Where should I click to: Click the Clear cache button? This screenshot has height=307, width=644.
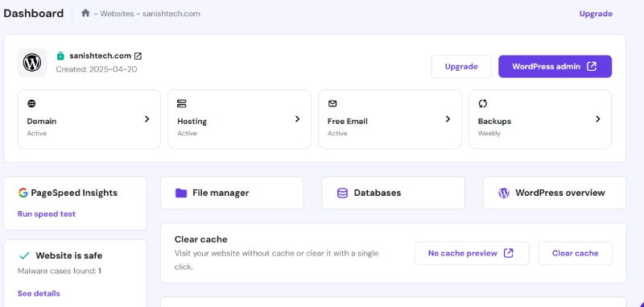(575, 253)
